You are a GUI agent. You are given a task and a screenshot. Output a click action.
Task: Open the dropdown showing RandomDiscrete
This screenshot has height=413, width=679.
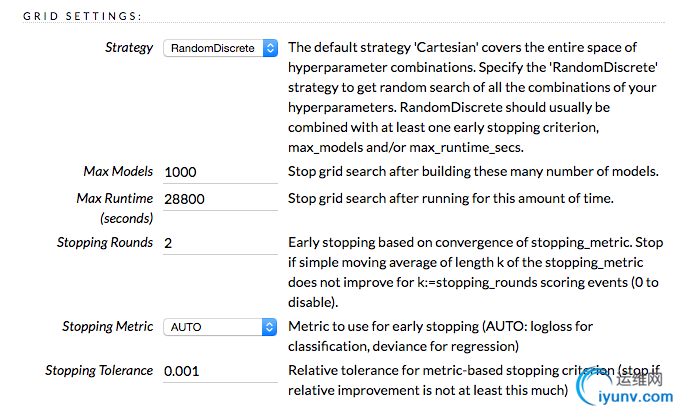click(x=220, y=48)
